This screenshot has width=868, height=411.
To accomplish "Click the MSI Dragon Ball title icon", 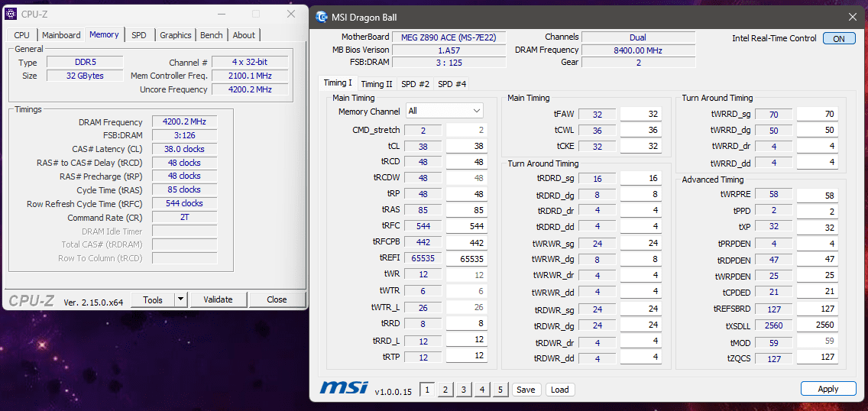I will 322,17.
